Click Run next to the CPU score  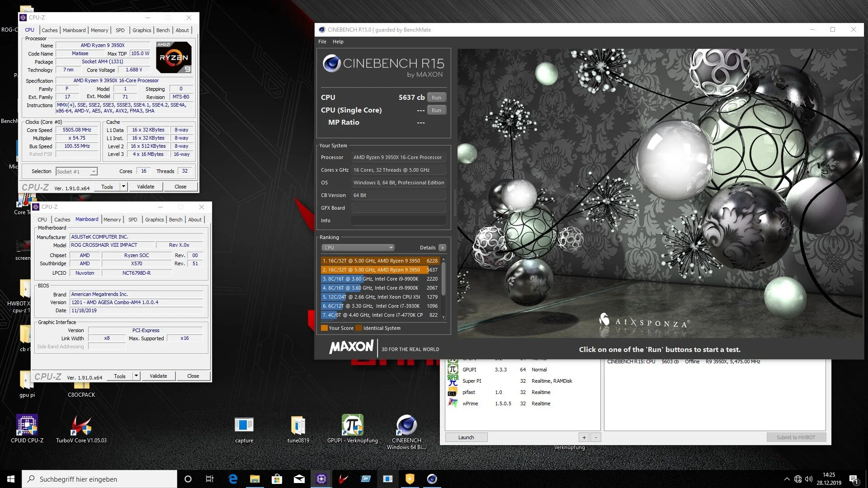[x=436, y=98]
